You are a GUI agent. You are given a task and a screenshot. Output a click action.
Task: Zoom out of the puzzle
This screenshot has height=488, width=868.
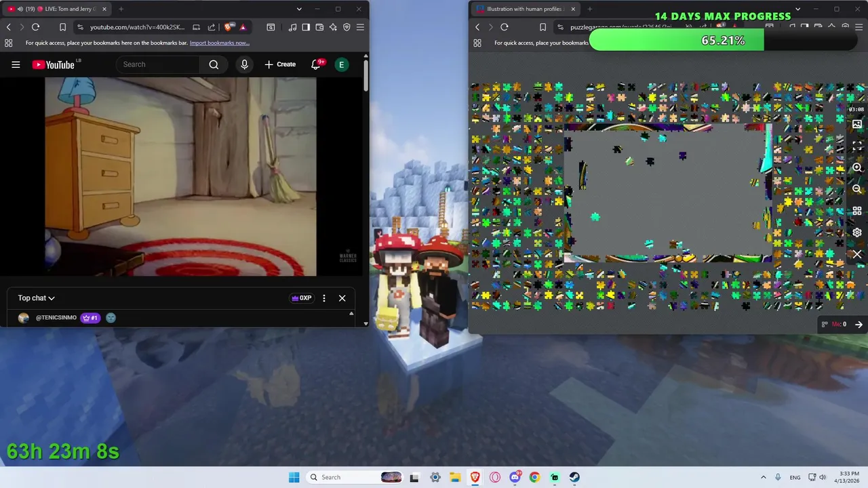857,189
